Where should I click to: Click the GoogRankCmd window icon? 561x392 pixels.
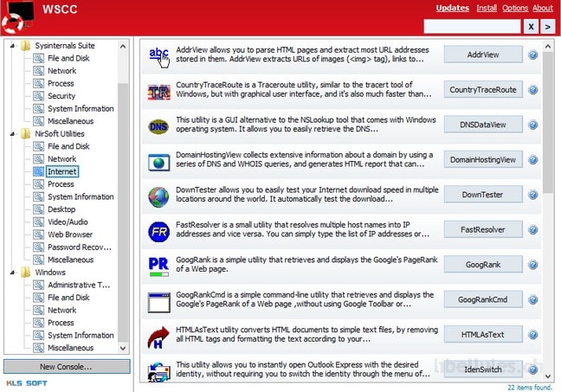[158, 303]
